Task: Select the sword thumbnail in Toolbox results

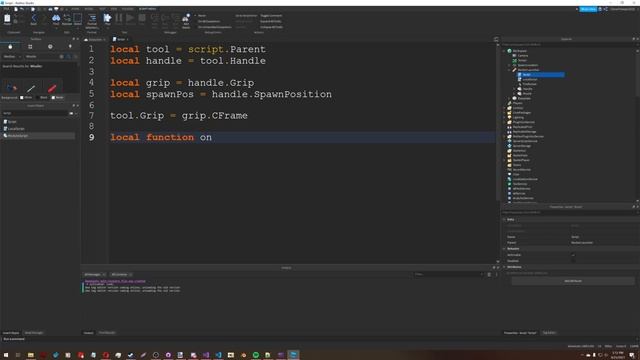Action: [x=31, y=88]
